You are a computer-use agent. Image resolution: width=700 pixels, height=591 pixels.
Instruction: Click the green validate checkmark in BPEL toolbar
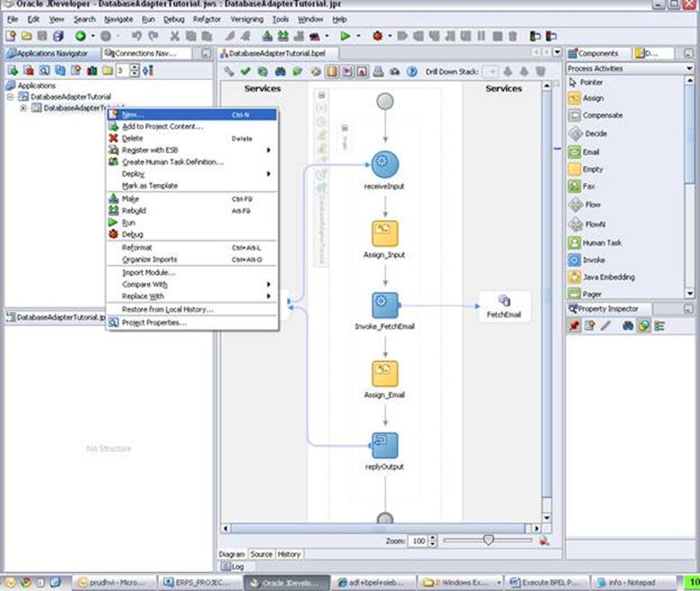(245, 71)
